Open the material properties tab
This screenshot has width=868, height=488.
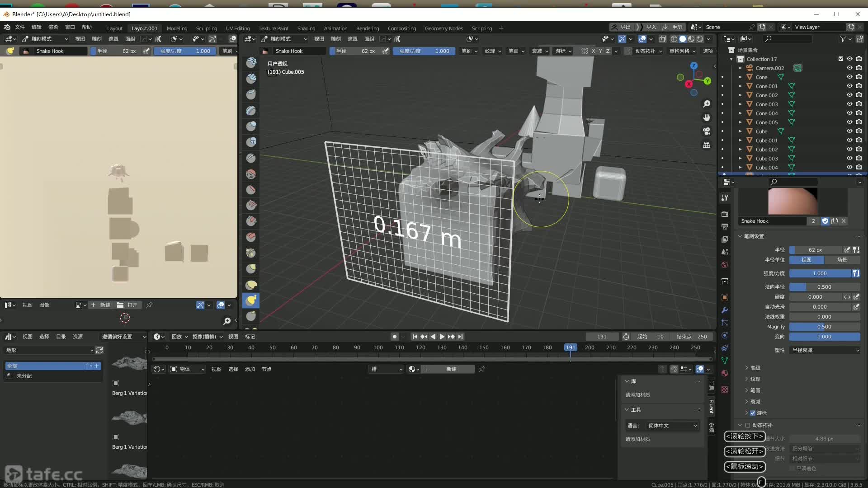(x=725, y=373)
